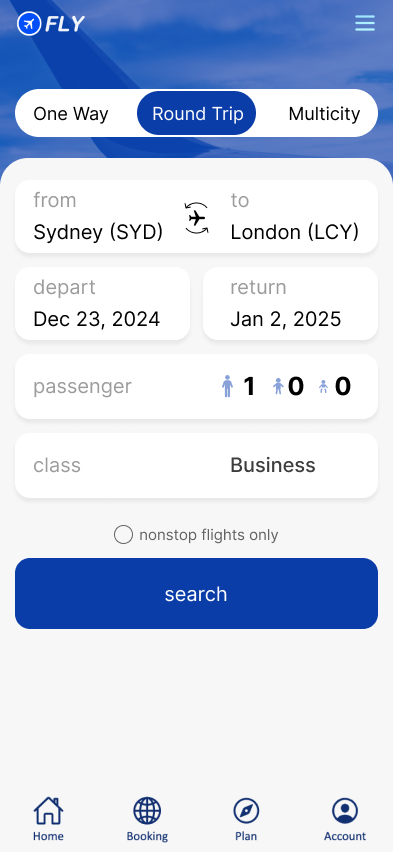Open the class selector showing Business

(196, 466)
